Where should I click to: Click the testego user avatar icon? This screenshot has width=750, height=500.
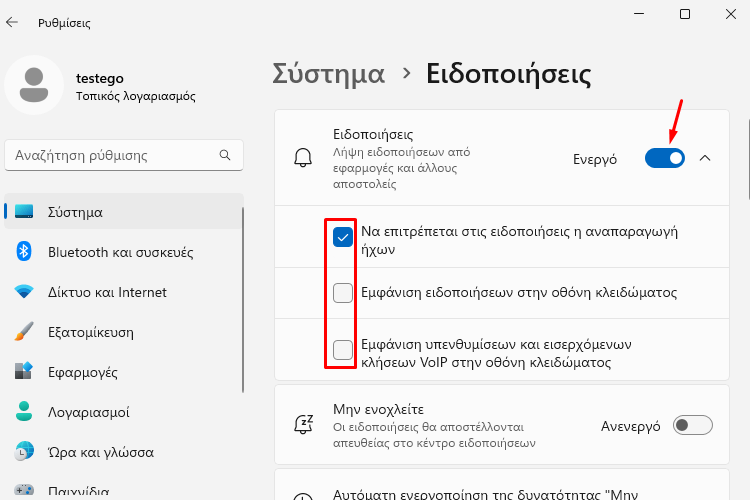click(x=34, y=85)
